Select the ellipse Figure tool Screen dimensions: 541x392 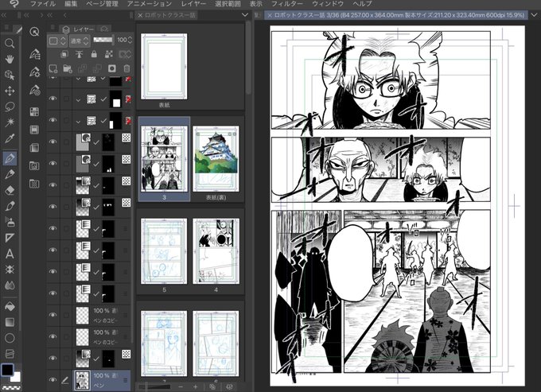pos(10,338)
